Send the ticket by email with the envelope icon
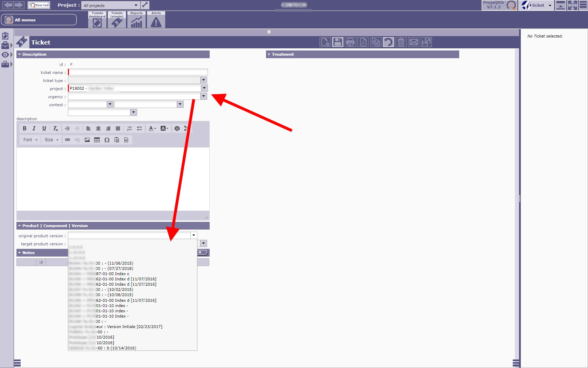The image size is (588, 368). click(414, 42)
